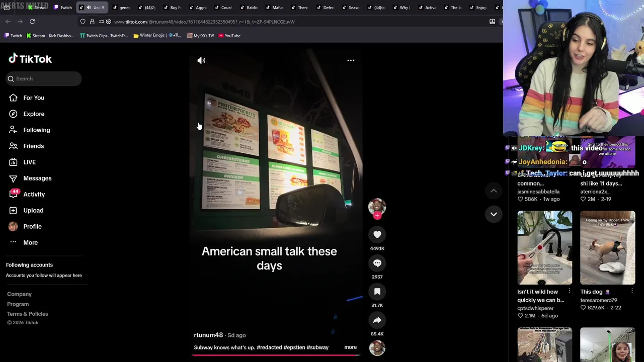Screen dimensions: 644x362
Task: Save the video with the bookmark icon
Action: (x=377, y=292)
